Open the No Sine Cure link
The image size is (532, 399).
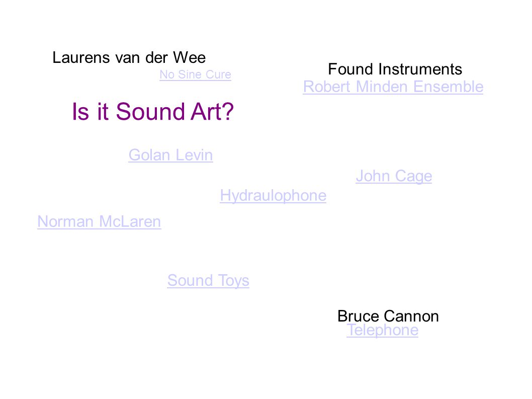(x=195, y=74)
